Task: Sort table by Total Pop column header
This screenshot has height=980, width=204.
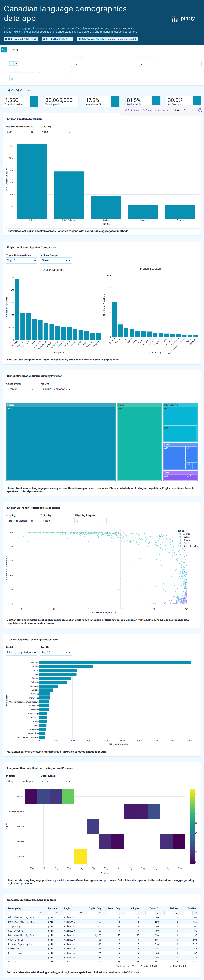Action: (192, 908)
